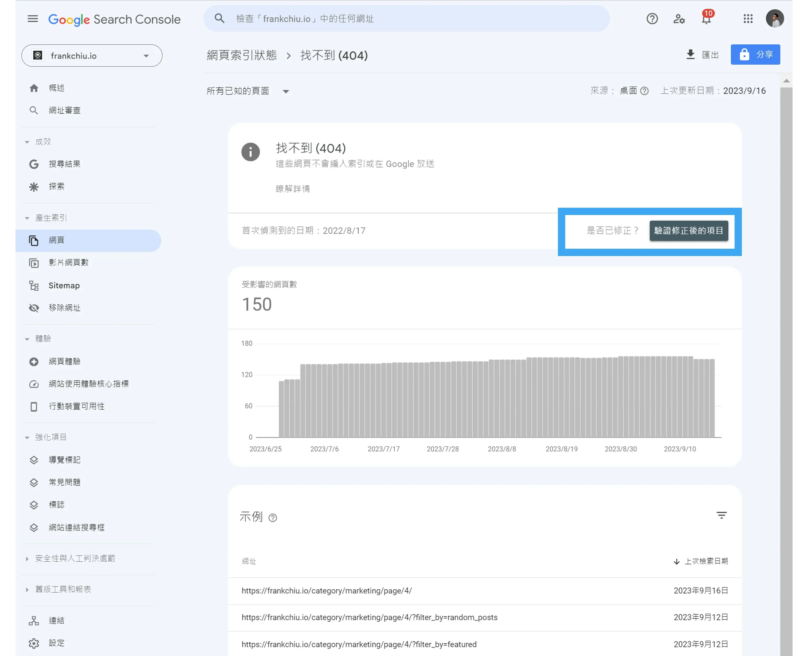Click the blue 分享 button
Screen dimensions: 812x656
coord(755,55)
